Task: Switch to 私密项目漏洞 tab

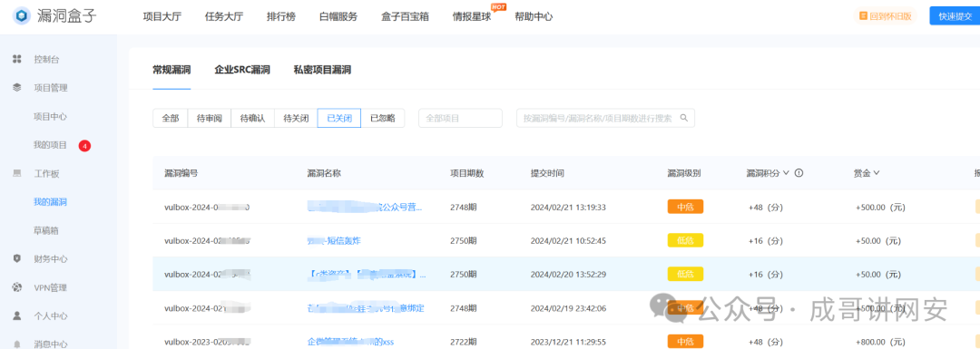Action: coord(322,70)
